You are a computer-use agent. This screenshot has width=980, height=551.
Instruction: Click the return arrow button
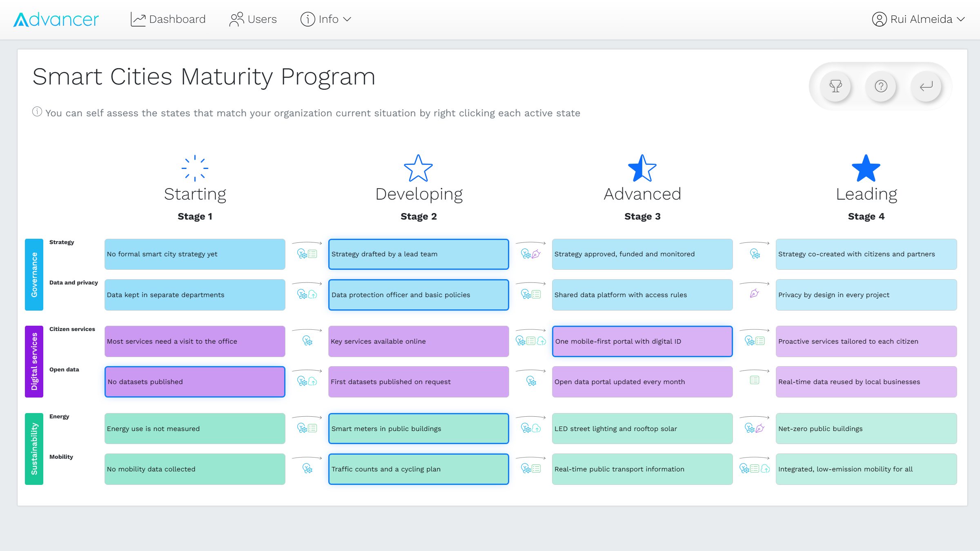(926, 86)
